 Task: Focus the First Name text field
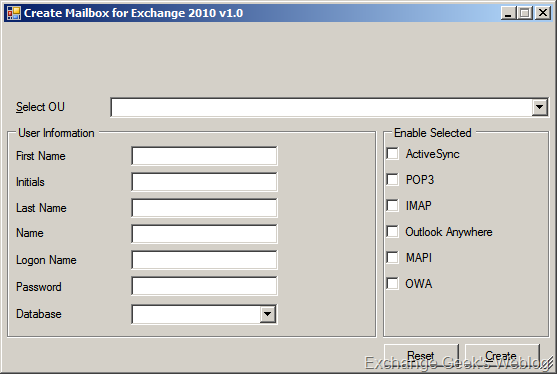204,156
